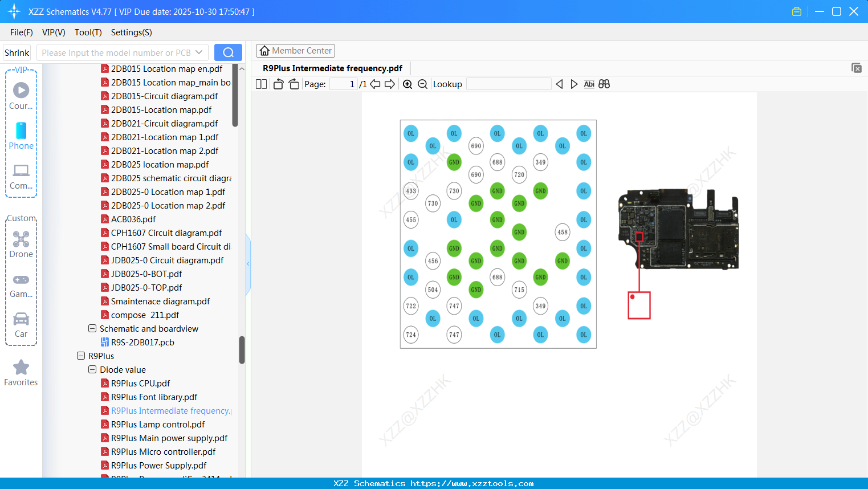
Task: Open the Member Center button
Action: pos(295,51)
